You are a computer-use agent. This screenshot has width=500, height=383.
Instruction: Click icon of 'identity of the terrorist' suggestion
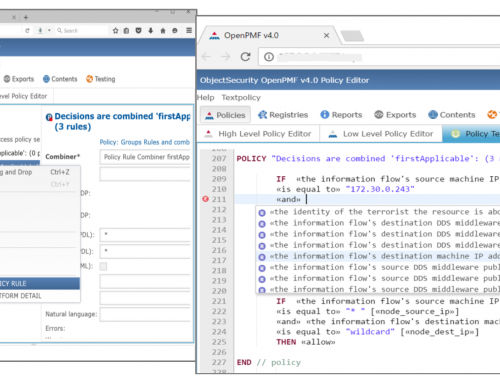tap(262, 213)
